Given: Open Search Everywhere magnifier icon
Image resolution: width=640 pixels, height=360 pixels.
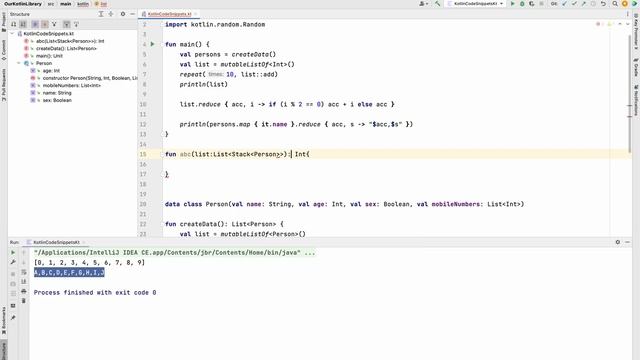Looking at the screenshot, I should [615, 4].
